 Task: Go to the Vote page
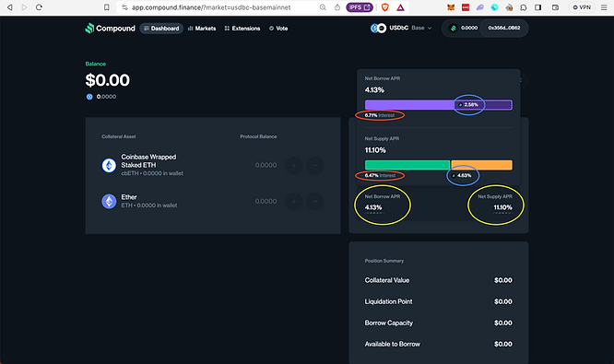coord(278,29)
